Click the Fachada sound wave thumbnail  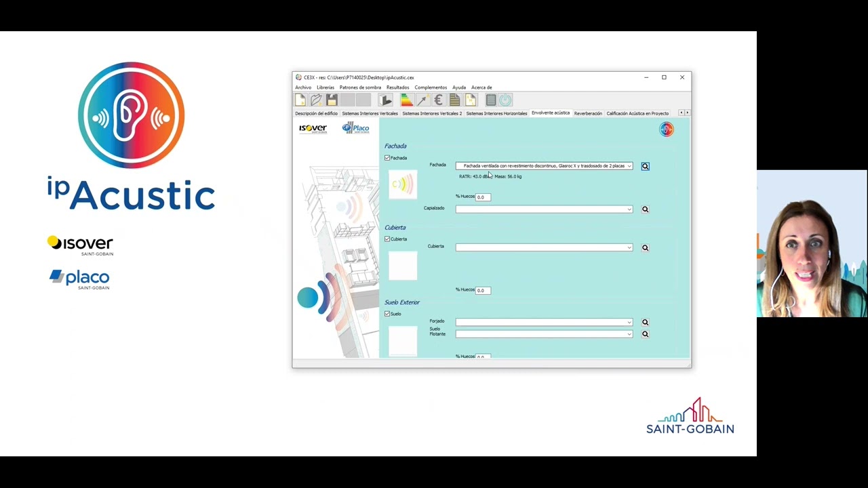403,184
